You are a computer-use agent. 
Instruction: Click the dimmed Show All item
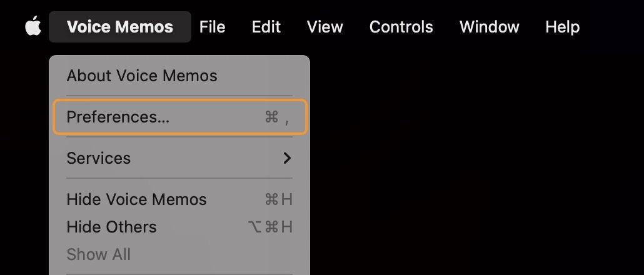(98, 254)
